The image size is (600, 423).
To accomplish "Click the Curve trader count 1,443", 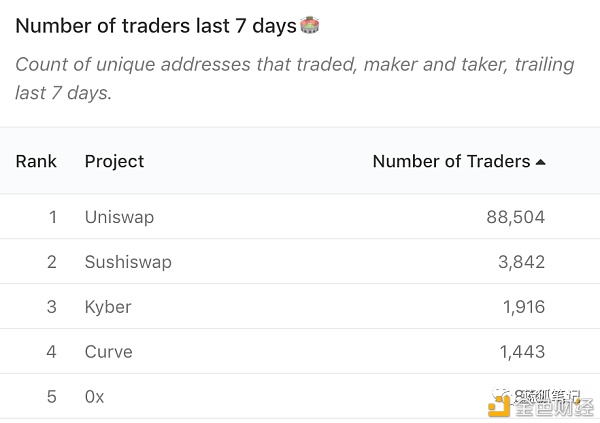I will 522,352.
